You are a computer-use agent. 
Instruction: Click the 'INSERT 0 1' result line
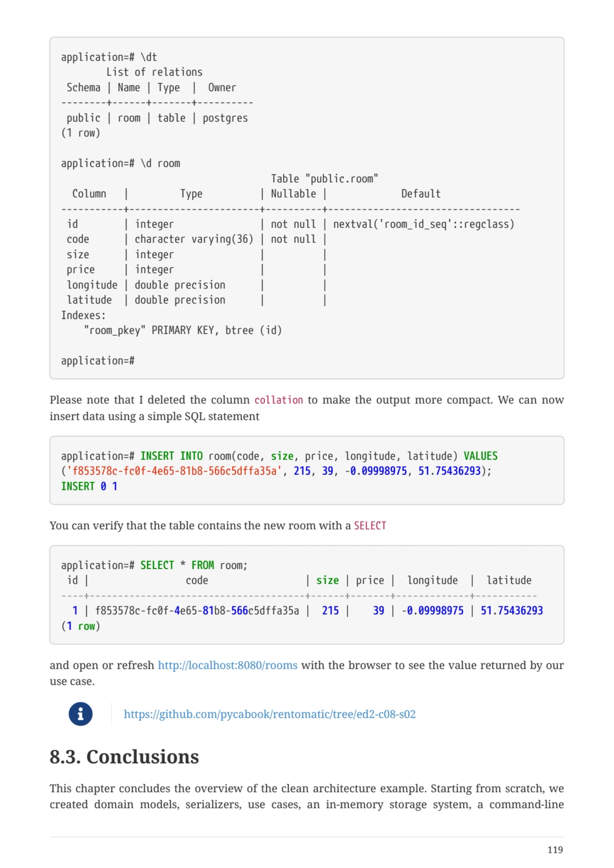pos(89,487)
